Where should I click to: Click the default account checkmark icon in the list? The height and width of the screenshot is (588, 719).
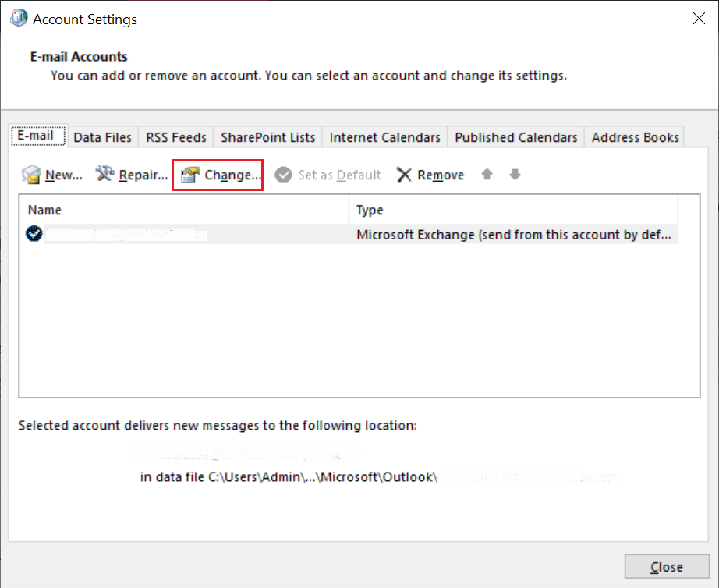[x=34, y=234]
